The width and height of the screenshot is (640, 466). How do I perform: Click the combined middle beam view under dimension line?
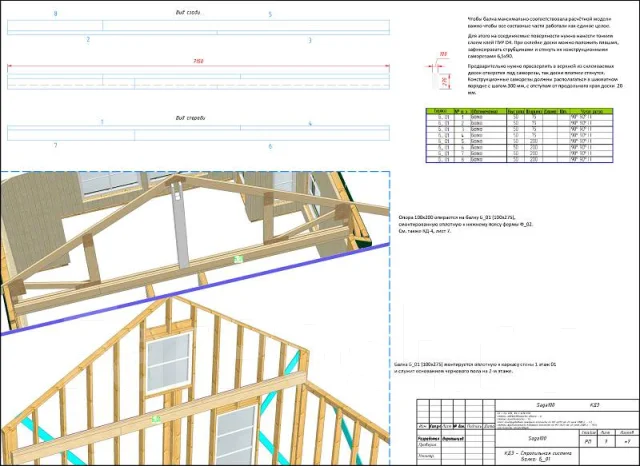198,82
